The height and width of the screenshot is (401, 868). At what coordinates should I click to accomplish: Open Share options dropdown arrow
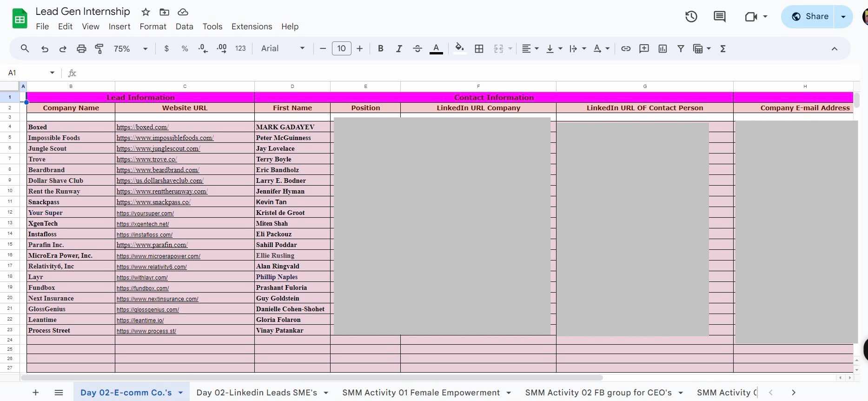[x=843, y=17]
